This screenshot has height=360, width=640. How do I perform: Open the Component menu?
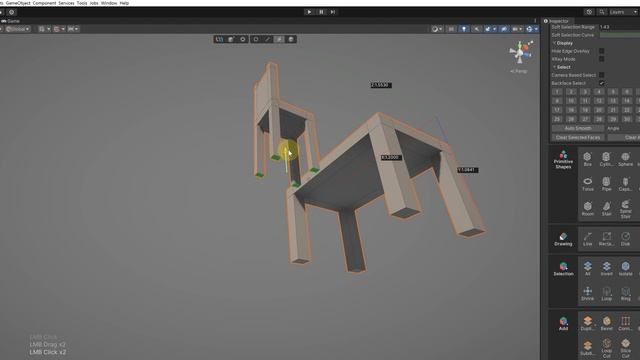(x=44, y=3)
